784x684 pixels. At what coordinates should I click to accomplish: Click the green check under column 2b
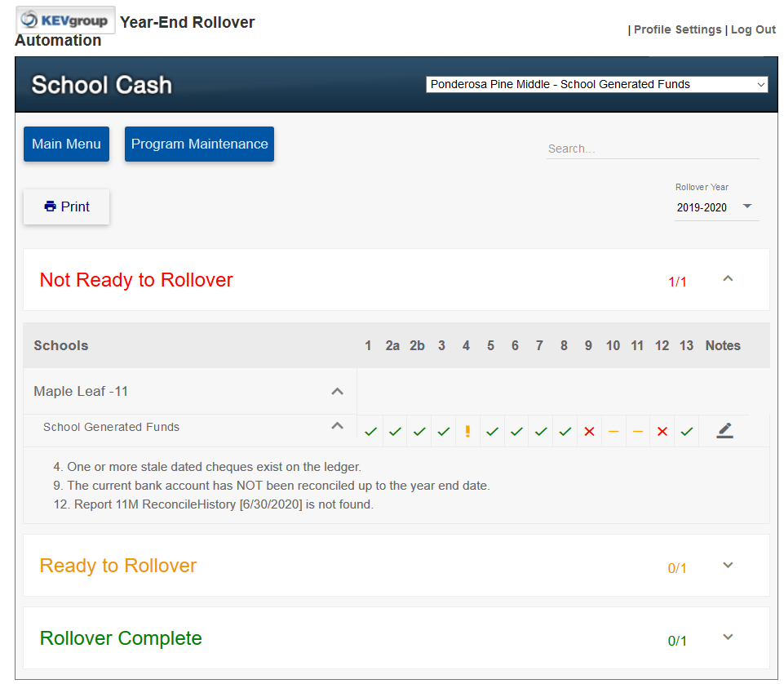click(419, 431)
